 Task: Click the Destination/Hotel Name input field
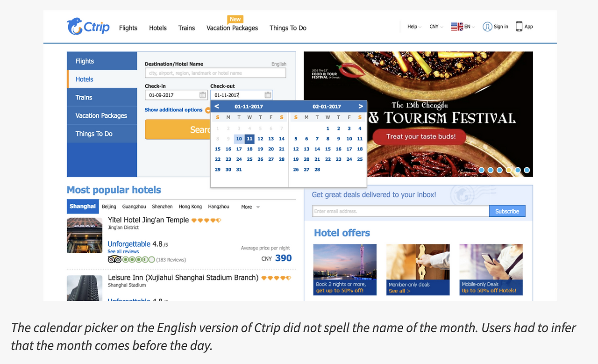point(215,73)
